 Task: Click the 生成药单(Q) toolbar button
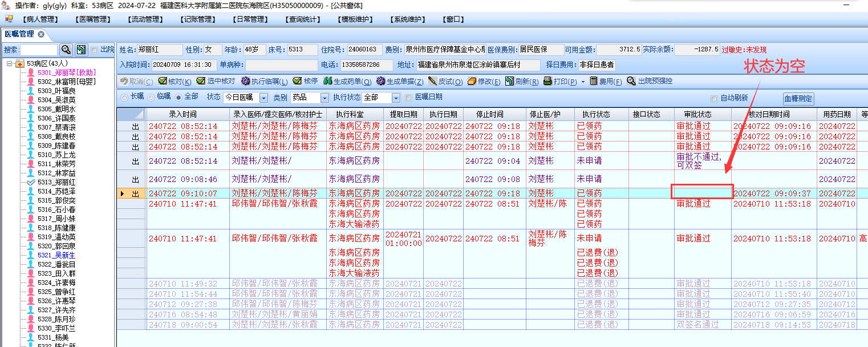(x=347, y=82)
